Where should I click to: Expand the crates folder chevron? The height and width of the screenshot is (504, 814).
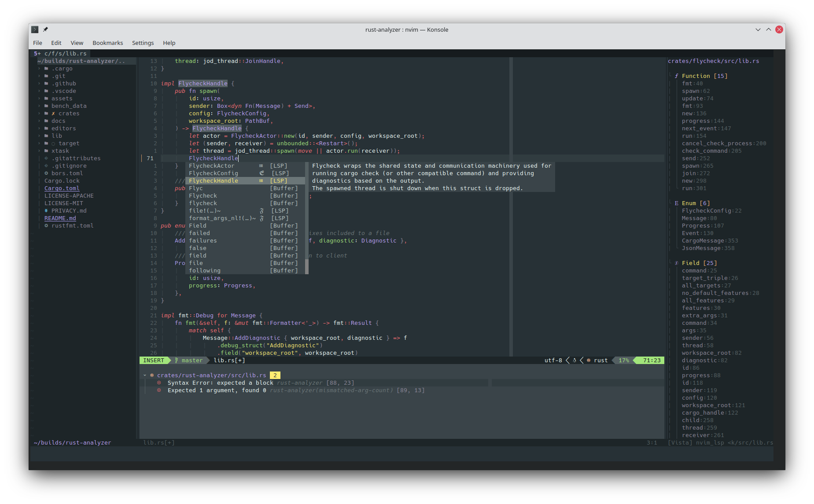(39, 114)
